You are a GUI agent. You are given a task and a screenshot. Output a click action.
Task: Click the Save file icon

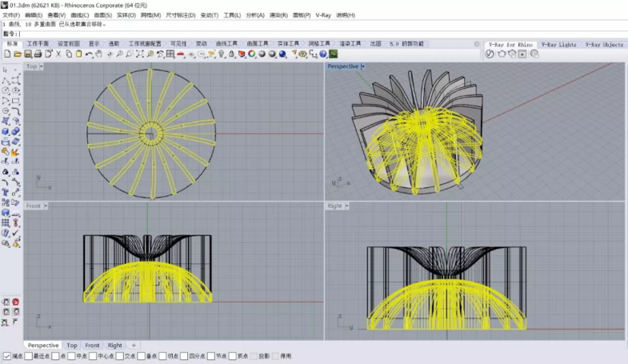click(x=28, y=54)
